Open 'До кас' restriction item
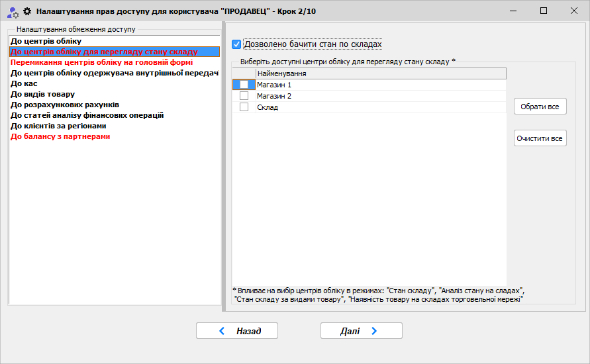The height and width of the screenshot is (364, 590). click(24, 83)
